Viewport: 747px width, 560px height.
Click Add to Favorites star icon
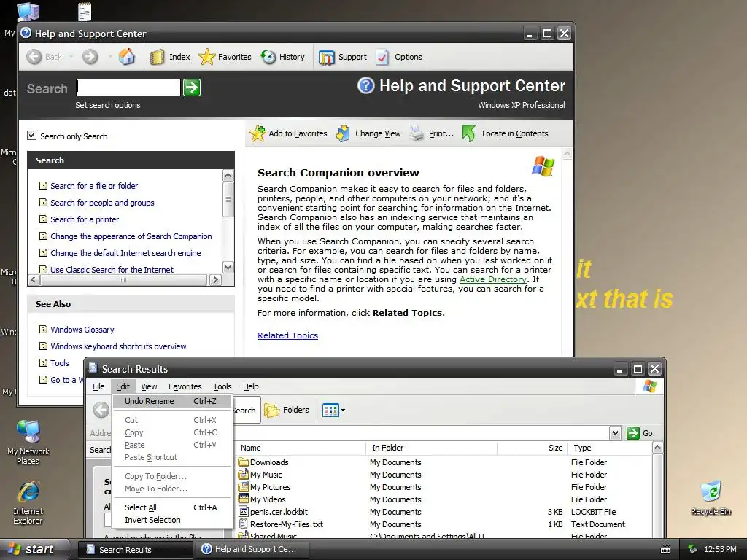coord(258,133)
